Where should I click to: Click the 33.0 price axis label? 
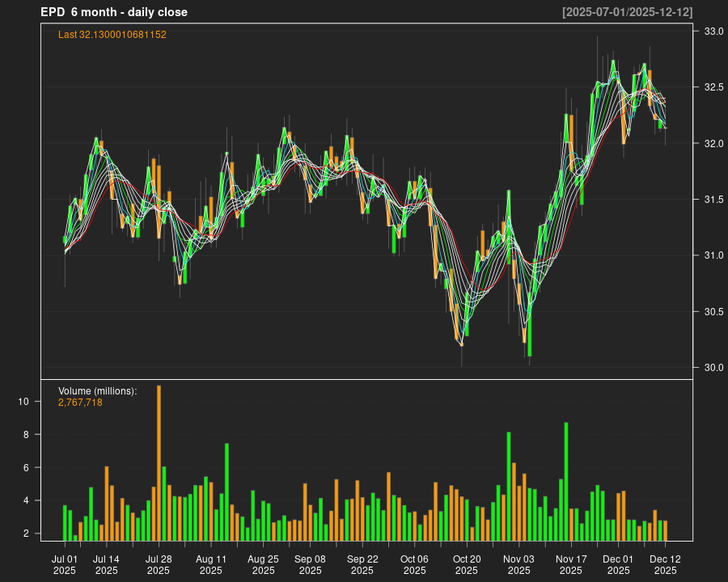click(713, 32)
